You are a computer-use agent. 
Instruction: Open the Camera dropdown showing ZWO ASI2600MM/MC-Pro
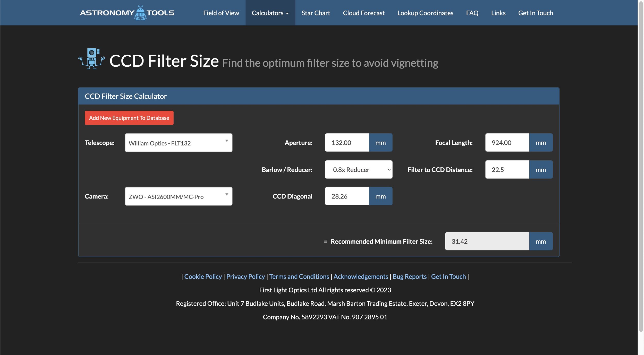point(179,196)
